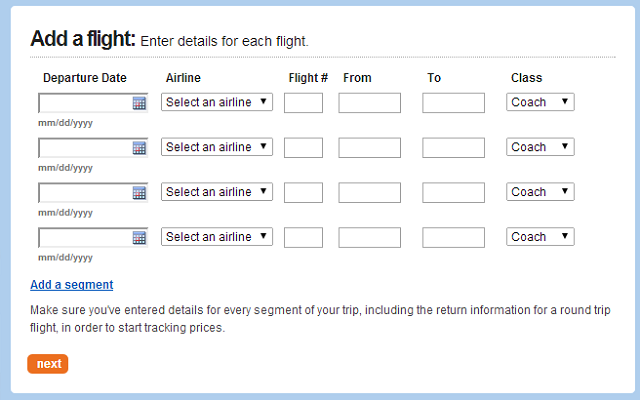Click the Add a segment link

pos(72,284)
